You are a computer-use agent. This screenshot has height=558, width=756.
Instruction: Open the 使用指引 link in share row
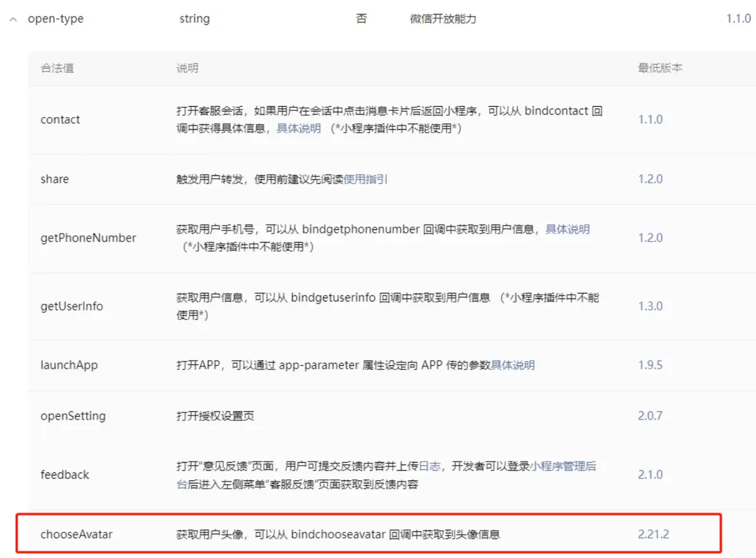coord(366,179)
